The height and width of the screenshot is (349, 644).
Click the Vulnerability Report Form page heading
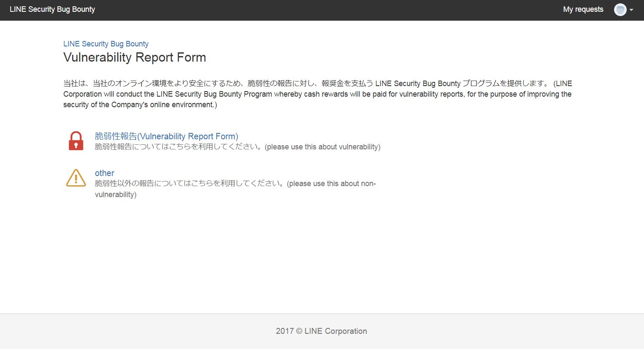135,57
